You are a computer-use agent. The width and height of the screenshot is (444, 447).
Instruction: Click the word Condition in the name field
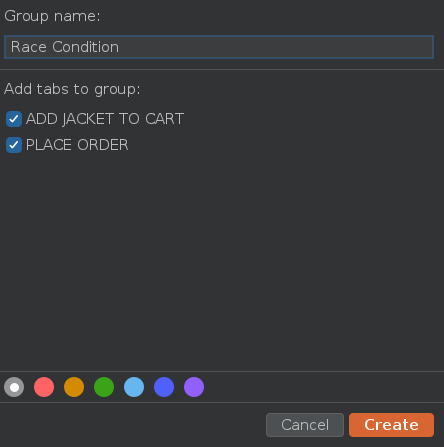click(x=86, y=47)
